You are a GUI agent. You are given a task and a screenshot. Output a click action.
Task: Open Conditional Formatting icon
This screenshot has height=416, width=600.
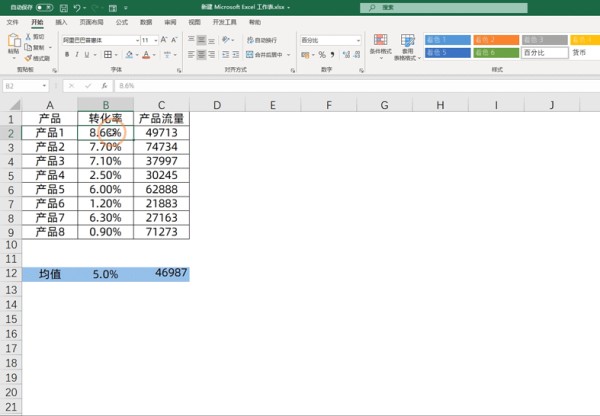[380, 47]
